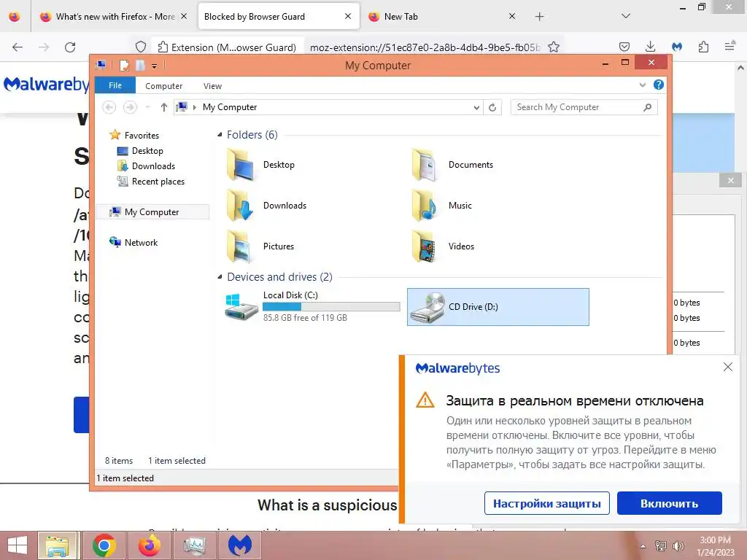Image resolution: width=747 pixels, height=560 pixels.
Task: Open a new Firefox tab with plus
Action: point(539,17)
